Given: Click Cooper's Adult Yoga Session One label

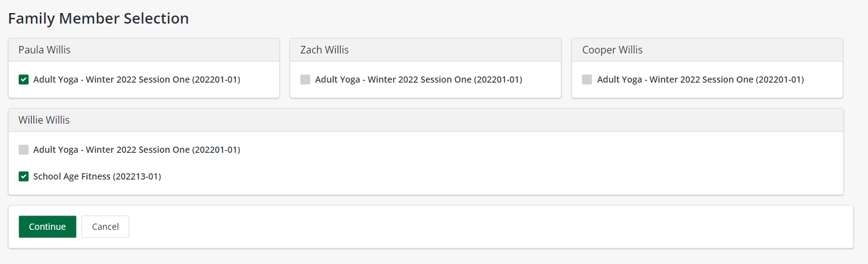Looking at the screenshot, I should [x=700, y=80].
